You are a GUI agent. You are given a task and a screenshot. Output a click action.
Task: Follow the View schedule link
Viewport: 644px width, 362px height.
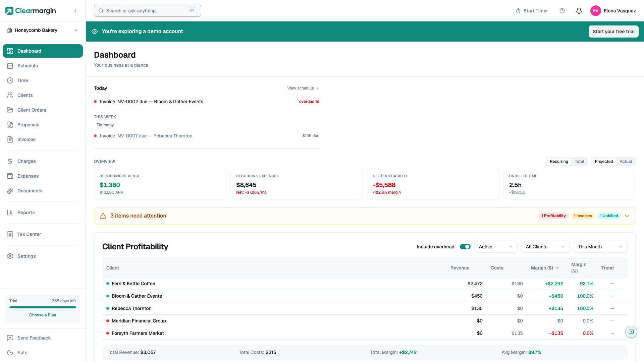coord(303,88)
